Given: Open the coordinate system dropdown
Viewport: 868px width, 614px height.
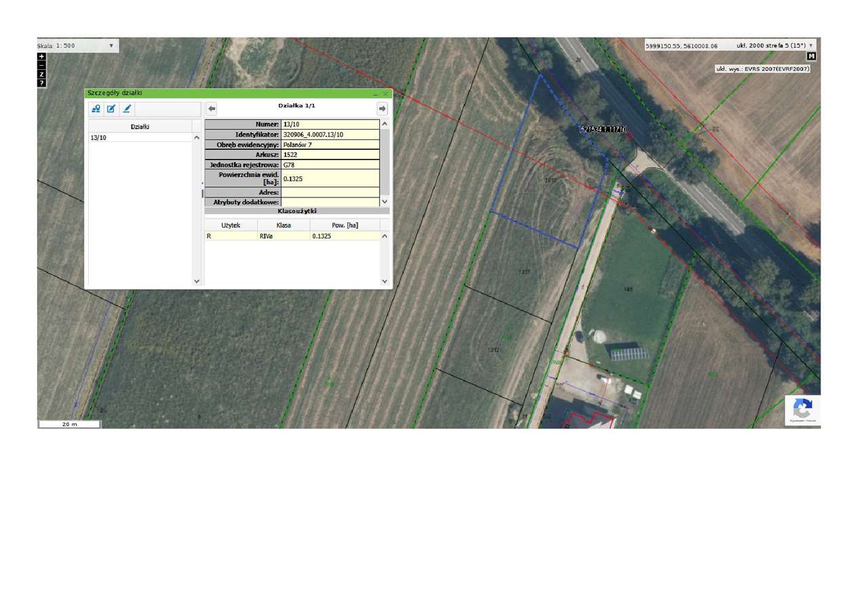Looking at the screenshot, I should click(x=774, y=45).
